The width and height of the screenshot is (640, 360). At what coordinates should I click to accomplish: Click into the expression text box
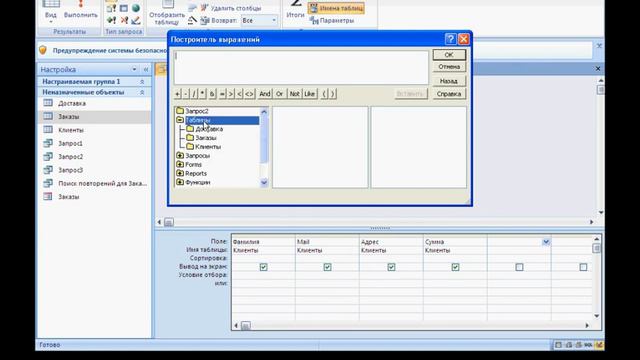(301, 67)
